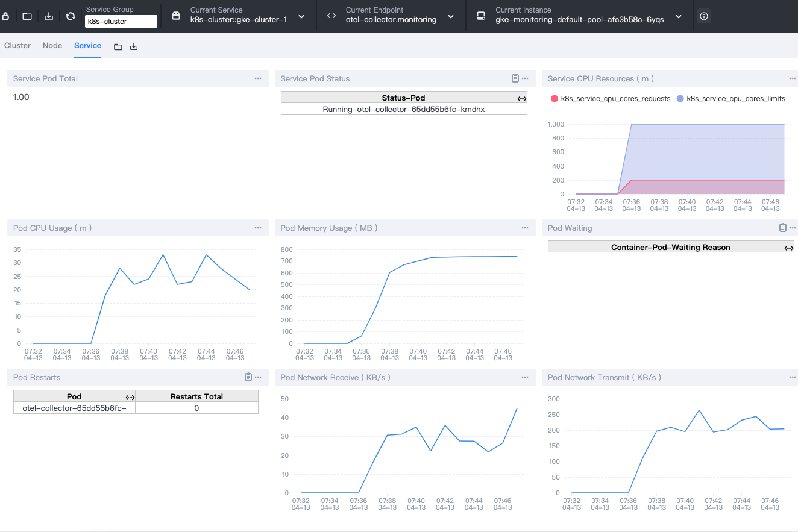The image size is (798, 532).
Task: Open the folder icon in the dark top toolbar
Action: click(x=27, y=16)
